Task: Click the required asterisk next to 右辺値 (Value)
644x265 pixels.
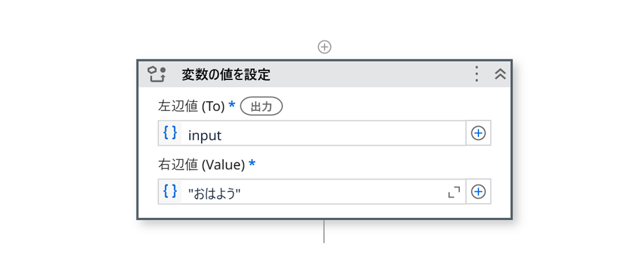Action: 252,163
